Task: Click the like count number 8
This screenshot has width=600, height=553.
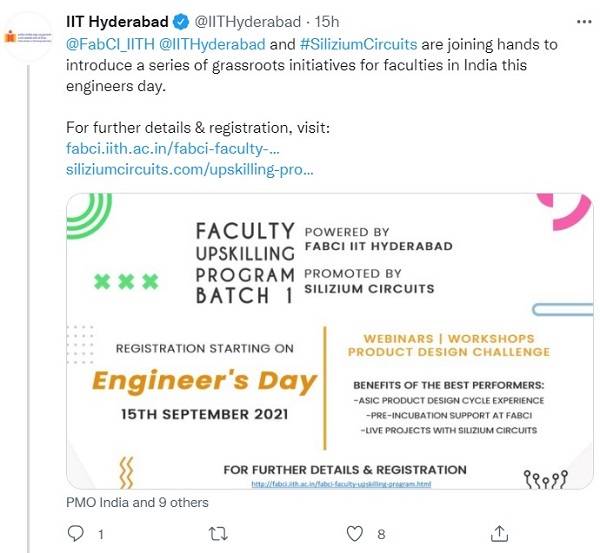Action: coord(382,534)
